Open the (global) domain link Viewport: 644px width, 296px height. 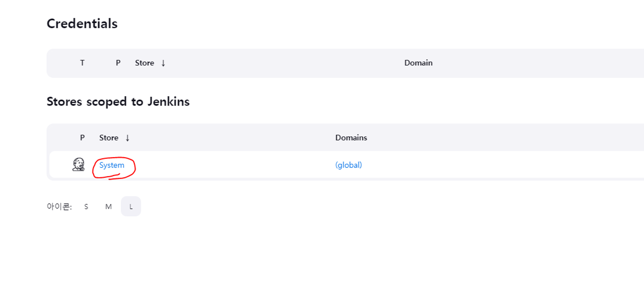click(x=349, y=165)
